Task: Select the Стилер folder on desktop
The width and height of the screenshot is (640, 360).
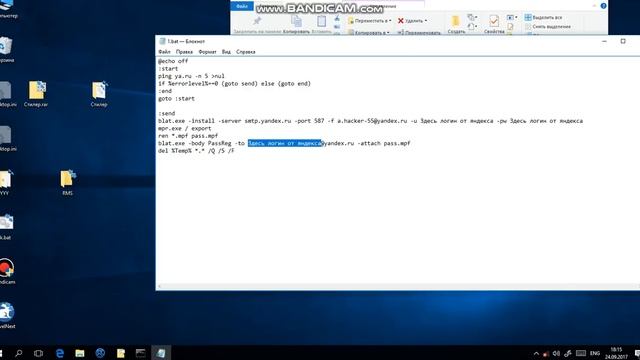Action: coord(99,94)
